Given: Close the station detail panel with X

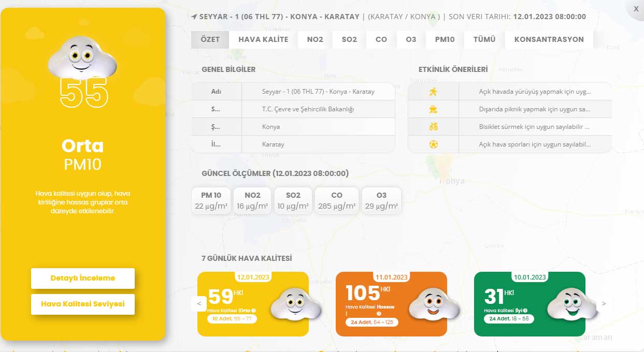Looking at the screenshot, I should pos(636,9).
